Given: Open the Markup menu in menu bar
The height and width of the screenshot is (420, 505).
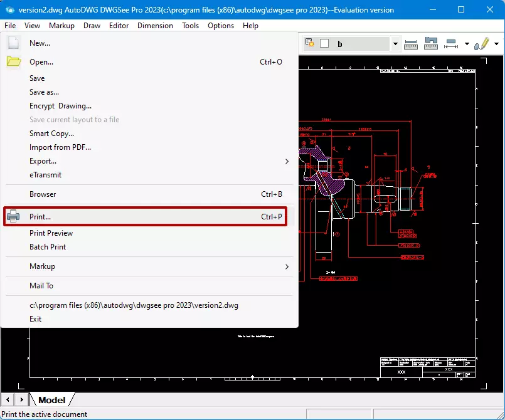Looking at the screenshot, I should click(x=61, y=26).
